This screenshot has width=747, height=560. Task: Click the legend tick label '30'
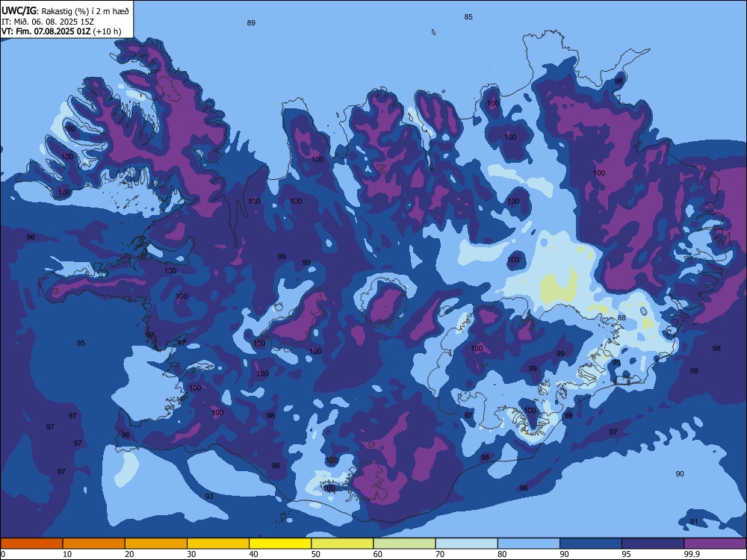(191, 554)
